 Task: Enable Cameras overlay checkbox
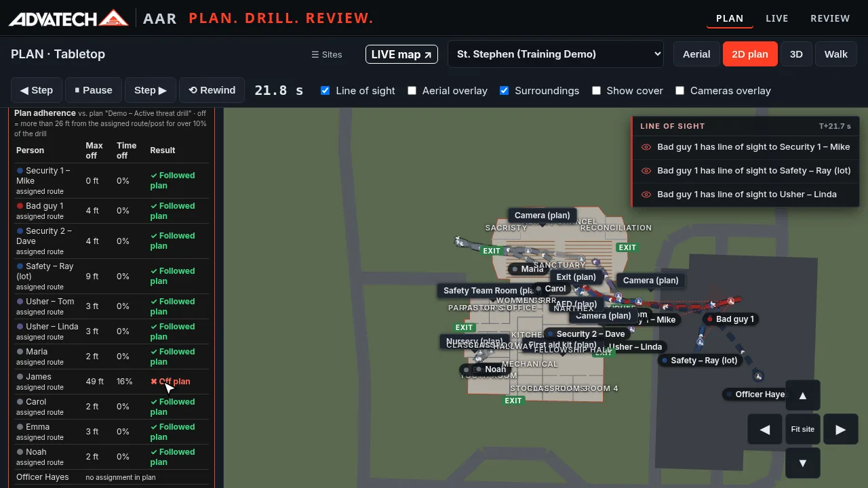click(x=679, y=90)
